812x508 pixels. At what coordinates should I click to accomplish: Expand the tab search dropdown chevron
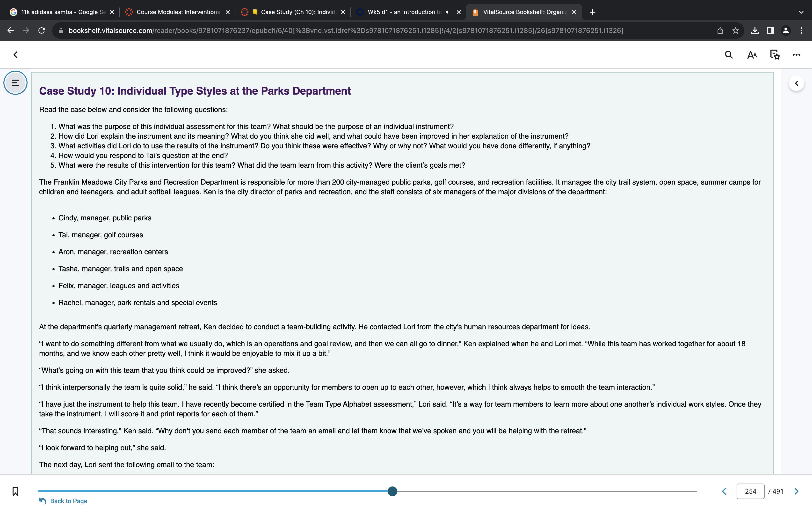[x=801, y=12]
